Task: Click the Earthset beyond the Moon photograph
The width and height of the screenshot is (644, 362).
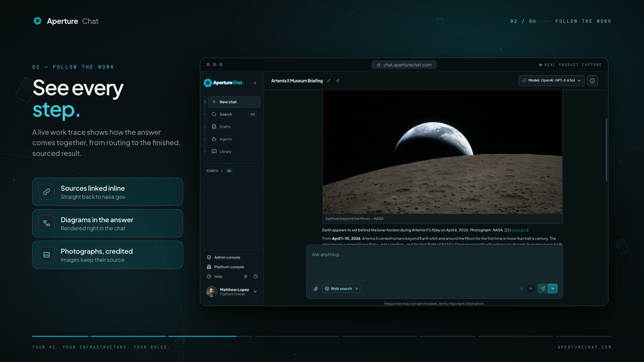Action: coord(442,152)
